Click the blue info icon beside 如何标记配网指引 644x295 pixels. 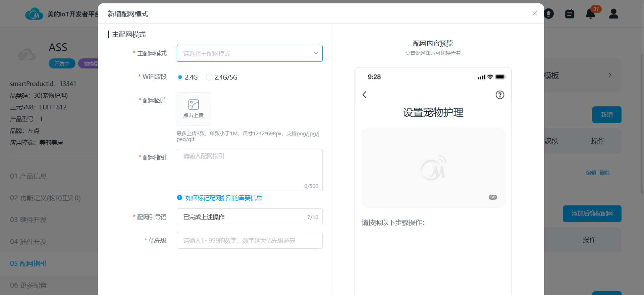[x=179, y=198]
